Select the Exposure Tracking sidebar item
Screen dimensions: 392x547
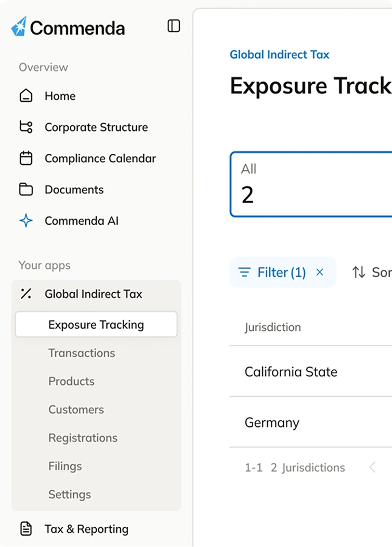pos(96,325)
